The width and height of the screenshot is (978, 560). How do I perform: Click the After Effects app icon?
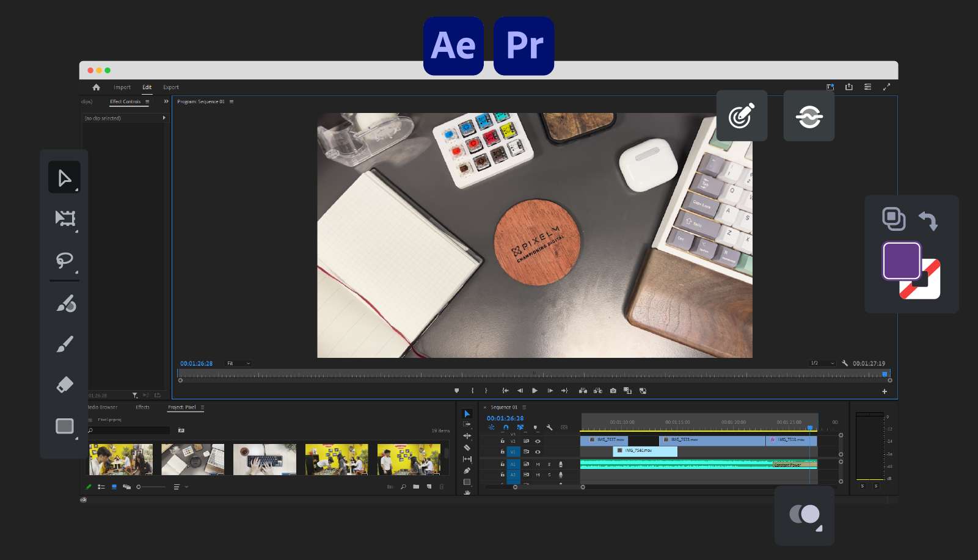[x=453, y=46]
